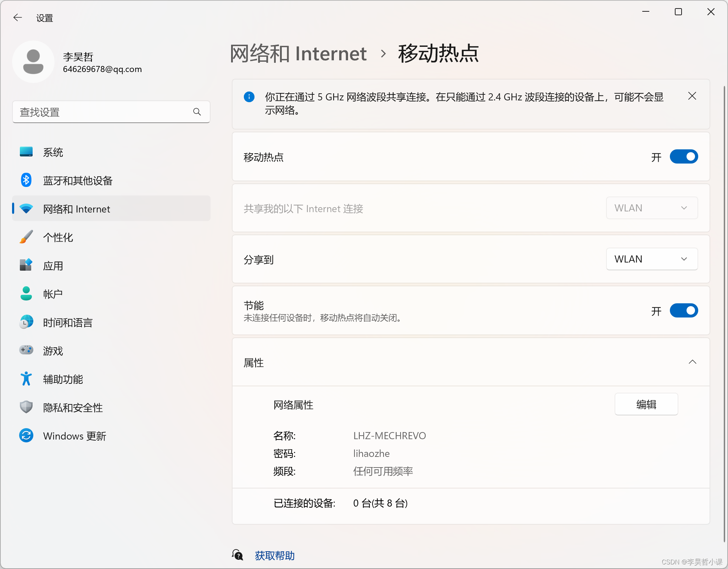Viewport: 728px width, 569px height.
Task: Open the Privacy & security shield icon
Action: [26, 407]
